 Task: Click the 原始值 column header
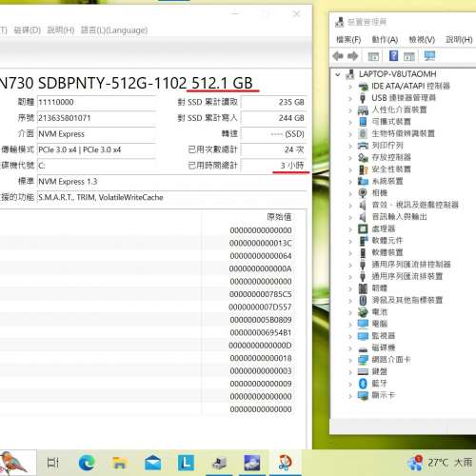coord(279,217)
